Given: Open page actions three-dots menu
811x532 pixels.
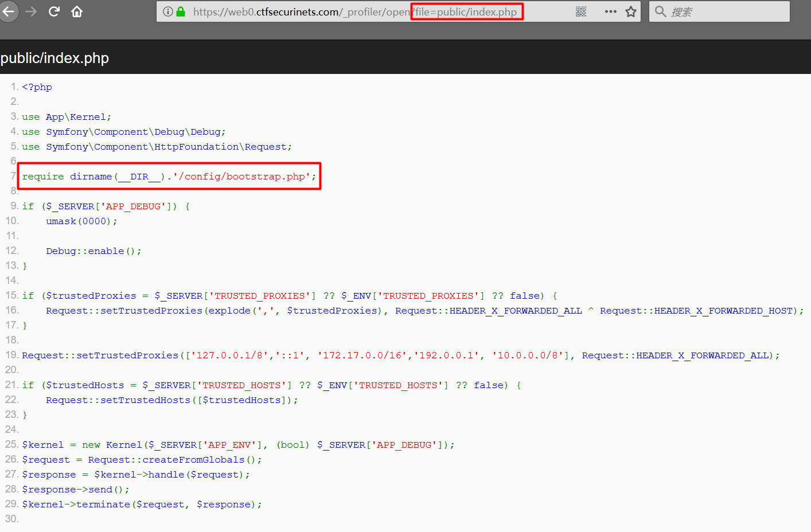Looking at the screenshot, I should 610,11.
